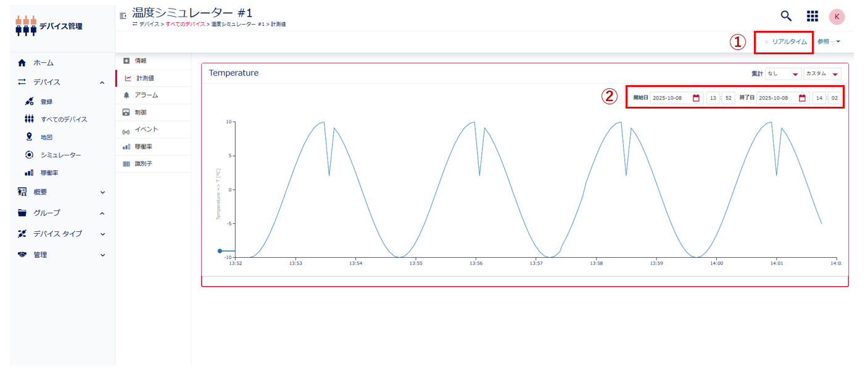The height and width of the screenshot is (380, 868).
Task: Expand the 概要 sidebar section
Action: tap(102, 192)
